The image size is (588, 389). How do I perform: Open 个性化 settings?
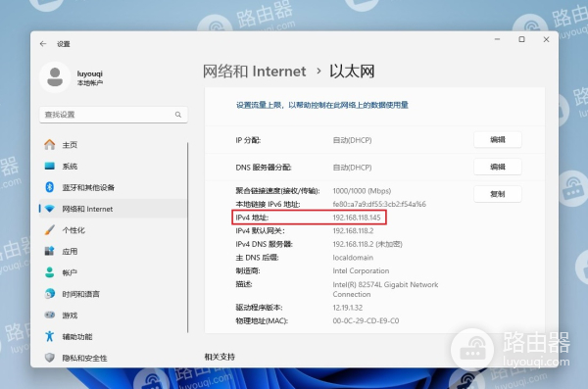(x=114, y=230)
